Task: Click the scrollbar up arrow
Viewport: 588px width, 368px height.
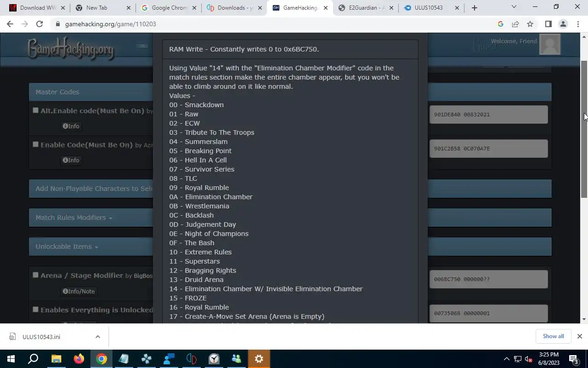Action: point(585,37)
